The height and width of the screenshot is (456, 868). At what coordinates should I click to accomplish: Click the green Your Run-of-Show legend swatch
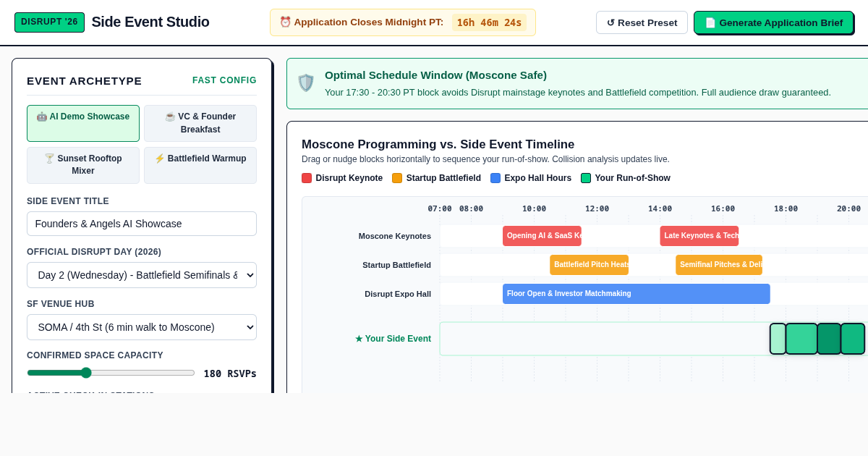click(586, 178)
